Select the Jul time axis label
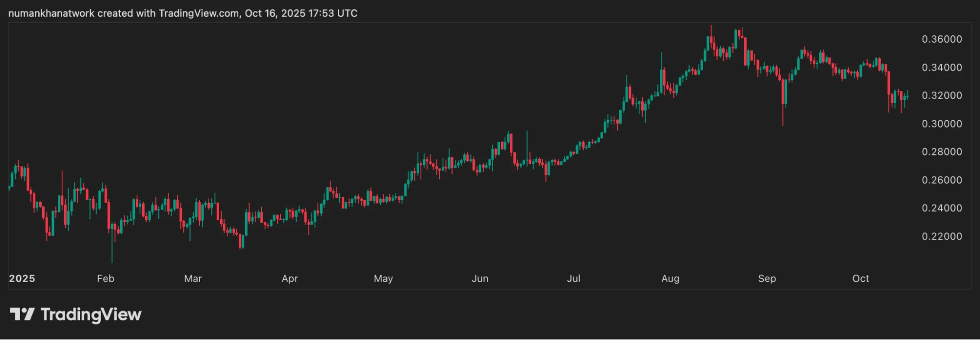The width and height of the screenshot is (980, 340). click(574, 278)
